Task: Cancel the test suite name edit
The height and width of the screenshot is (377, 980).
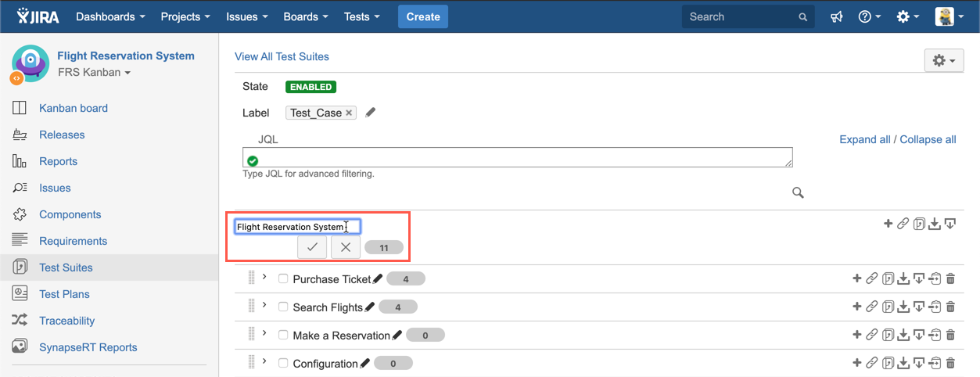Action: click(345, 247)
